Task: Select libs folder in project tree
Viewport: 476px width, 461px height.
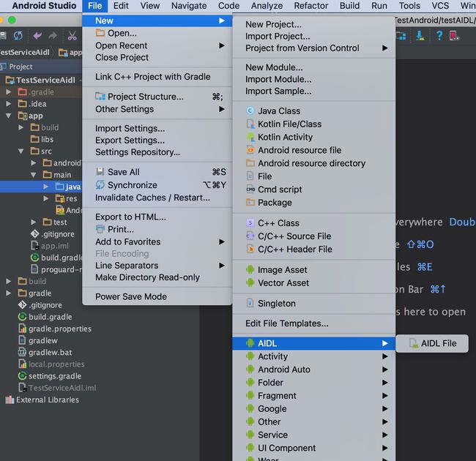Action: pos(42,139)
